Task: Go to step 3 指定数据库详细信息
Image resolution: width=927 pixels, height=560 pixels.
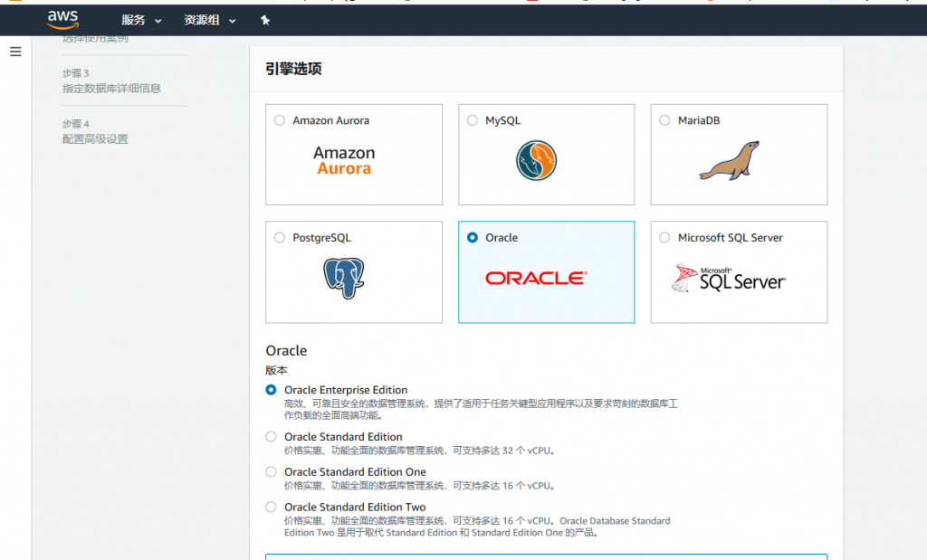Action: (111, 89)
